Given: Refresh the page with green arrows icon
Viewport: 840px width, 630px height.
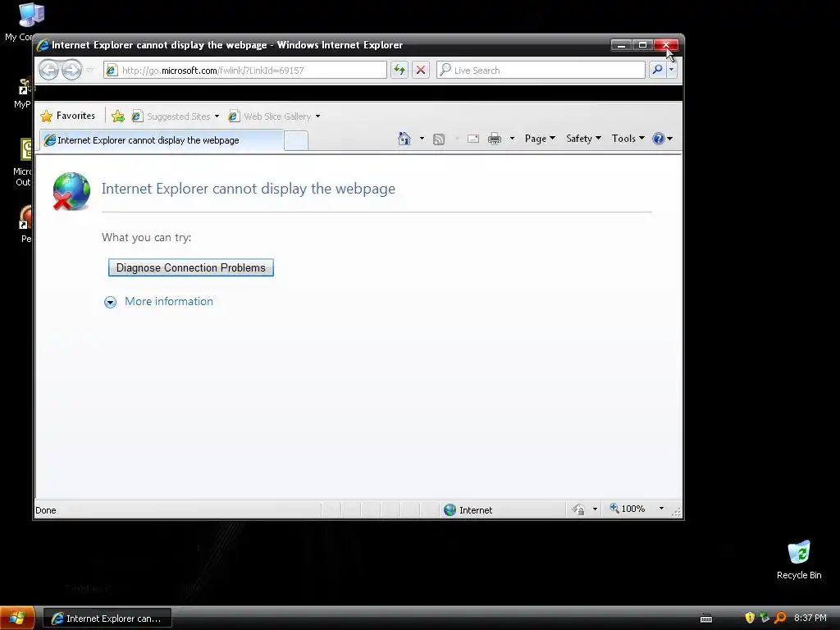Looking at the screenshot, I should coord(399,70).
